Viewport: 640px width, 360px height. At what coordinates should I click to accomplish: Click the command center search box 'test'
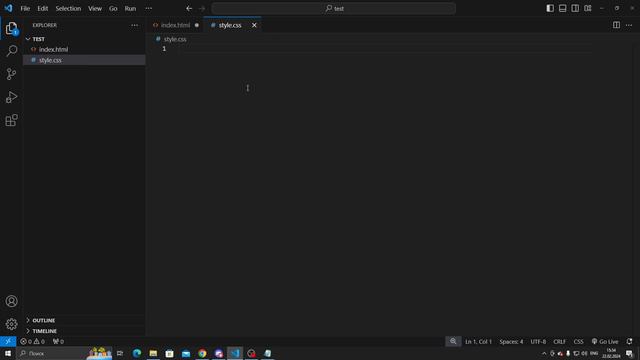[333, 8]
